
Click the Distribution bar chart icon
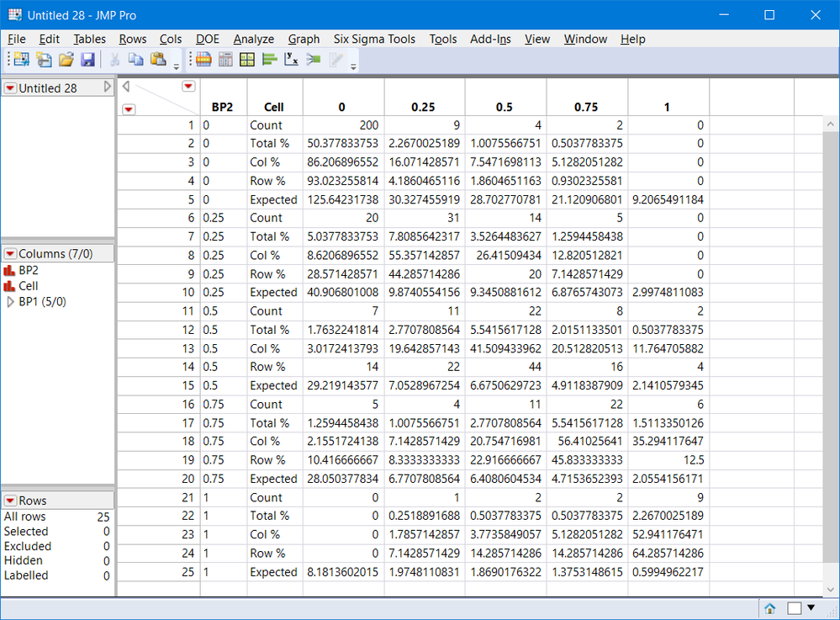[269, 60]
